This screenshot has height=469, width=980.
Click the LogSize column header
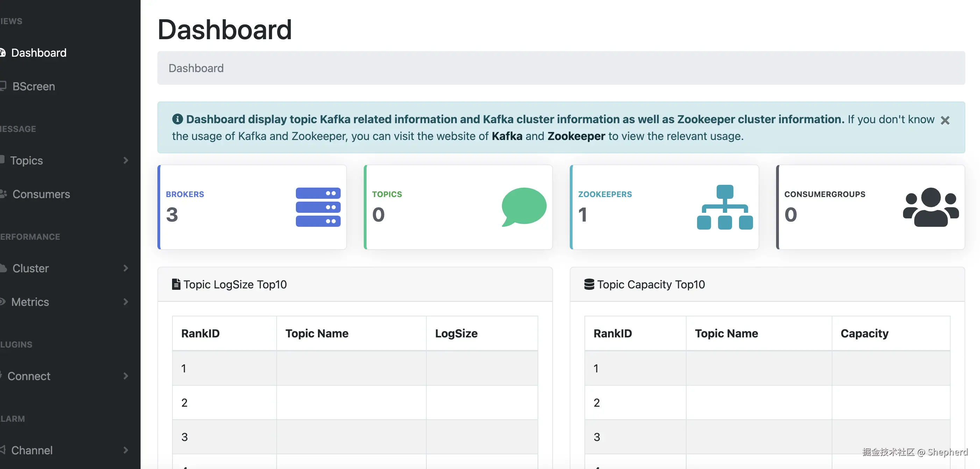456,334
